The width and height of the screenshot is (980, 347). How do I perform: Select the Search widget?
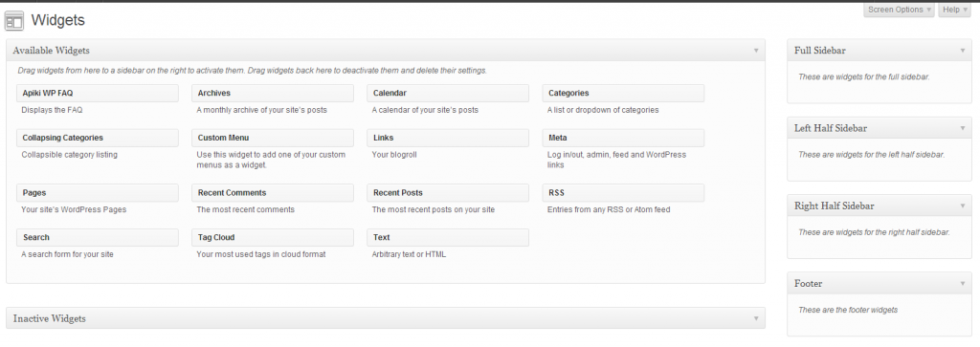tap(98, 238)
